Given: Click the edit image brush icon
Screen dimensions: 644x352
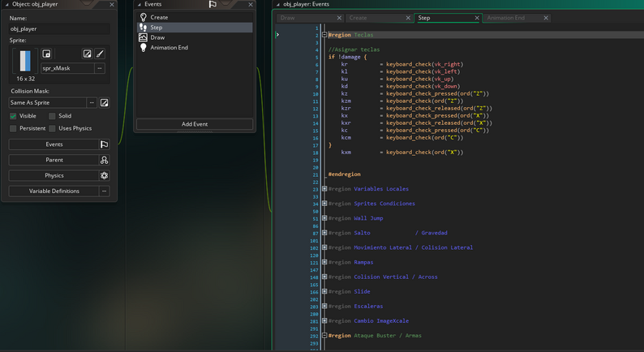Looking at the screenshot, I should pos(100,54).
